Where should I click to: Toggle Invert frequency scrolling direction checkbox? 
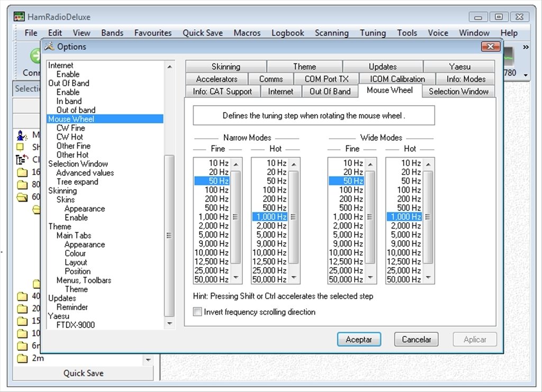197,312
